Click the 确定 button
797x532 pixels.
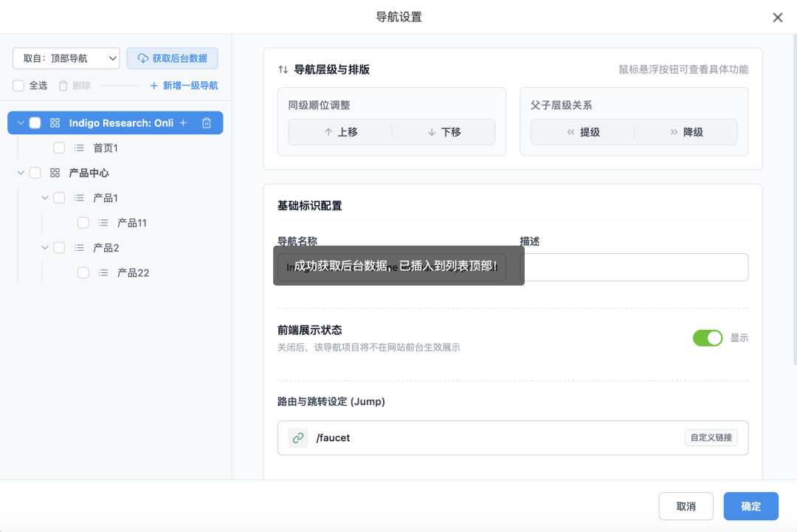pos(751,506)
